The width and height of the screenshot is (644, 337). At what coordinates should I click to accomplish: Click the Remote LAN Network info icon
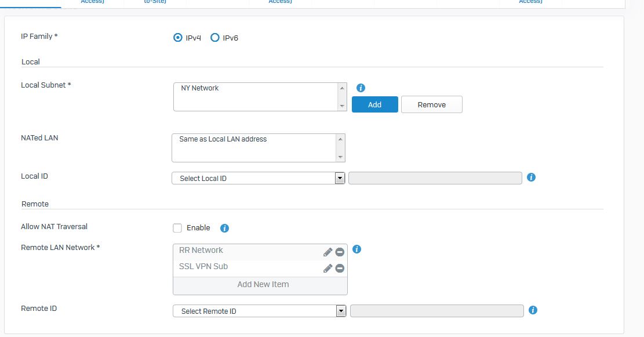click(357, 249)
